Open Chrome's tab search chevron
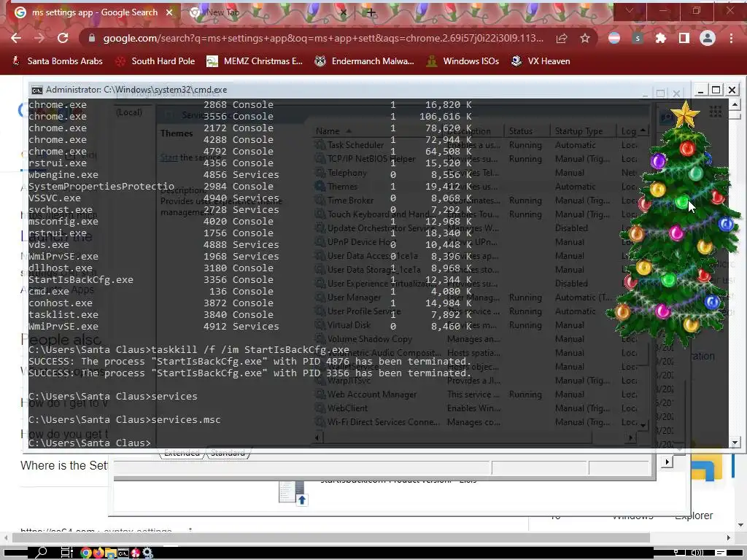 pyautogui.click(x=630, y=10)
